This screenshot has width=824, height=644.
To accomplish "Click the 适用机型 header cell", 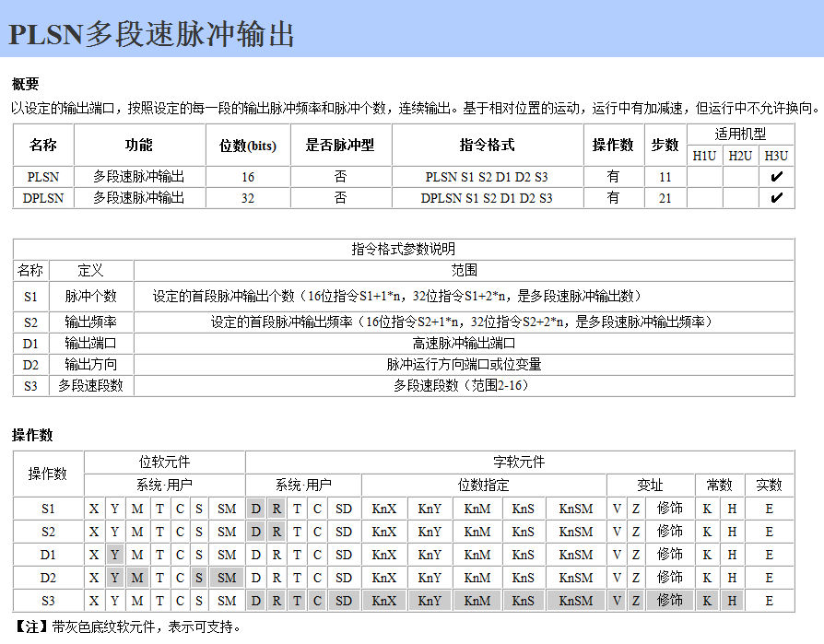I will click(x=740, y=134).
